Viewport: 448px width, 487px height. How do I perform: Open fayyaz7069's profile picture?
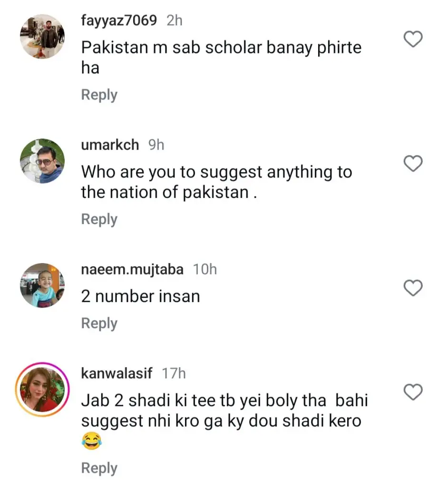pos(42,37)
